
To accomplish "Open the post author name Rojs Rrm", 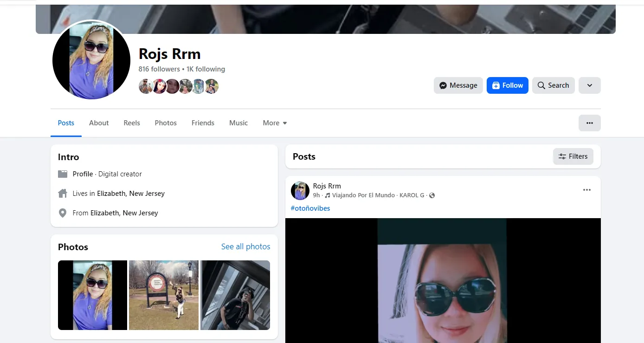I will coord(327,186).
